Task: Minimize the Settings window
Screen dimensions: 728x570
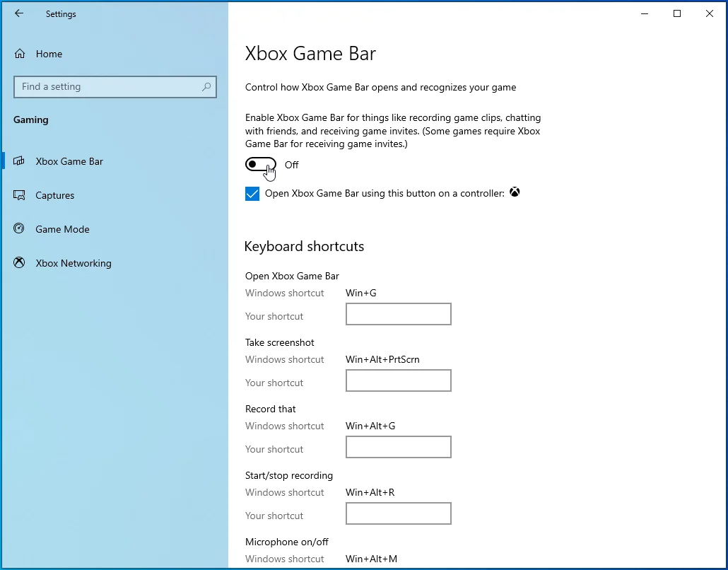Action: click(x=645, y=13)
